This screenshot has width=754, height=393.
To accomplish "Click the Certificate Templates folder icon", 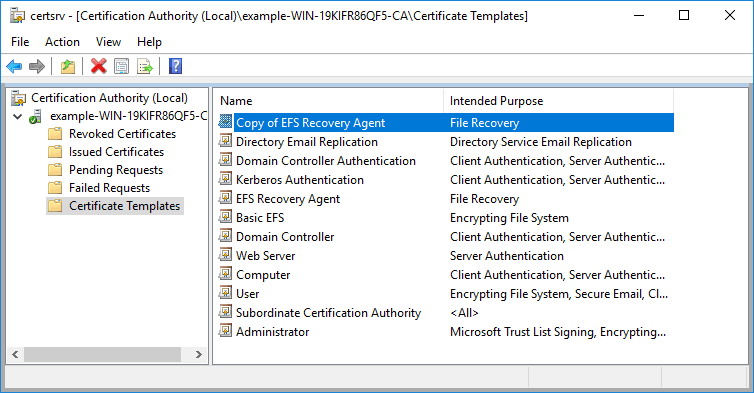I will point(55,206).
